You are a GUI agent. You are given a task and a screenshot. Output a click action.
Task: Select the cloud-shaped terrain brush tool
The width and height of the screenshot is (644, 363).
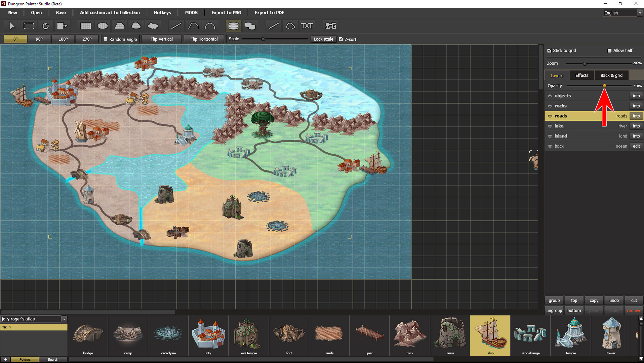coord(153,26)
